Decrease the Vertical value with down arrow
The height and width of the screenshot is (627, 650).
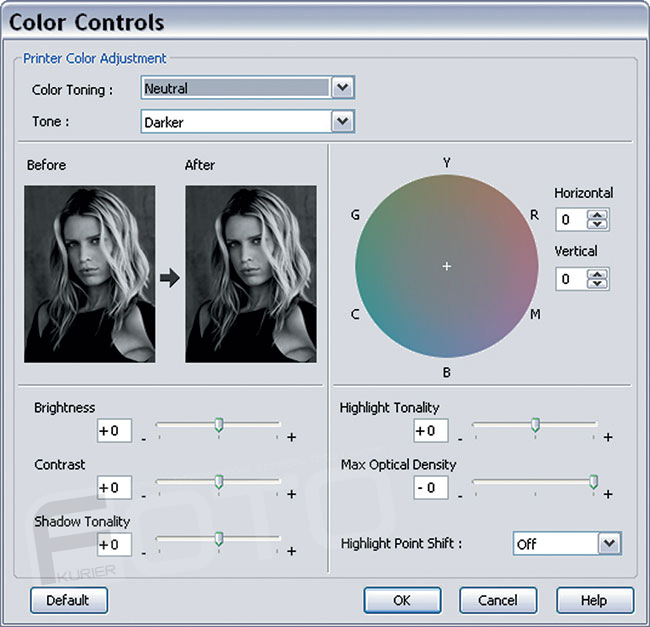click(x=598, y=284)
